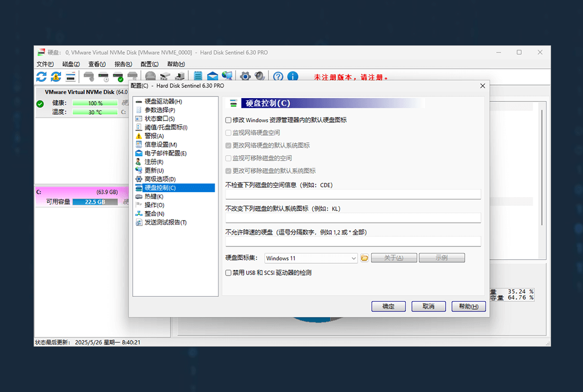Open the 磁盘(Z) menu
The width and height of the screenshot is (583, 392).
pyautogui.click(x=71, y=64)
